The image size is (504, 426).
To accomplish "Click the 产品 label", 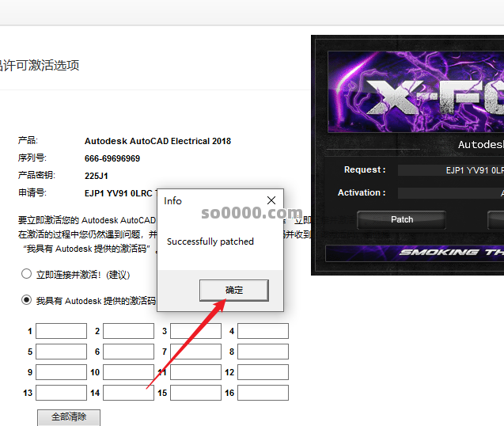I will coord(28,141).
